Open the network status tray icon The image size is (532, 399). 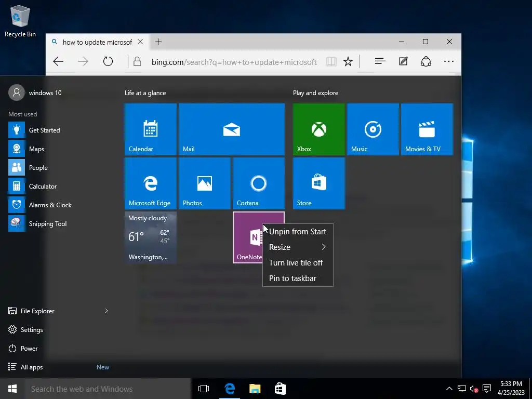[x=461, y=389]
